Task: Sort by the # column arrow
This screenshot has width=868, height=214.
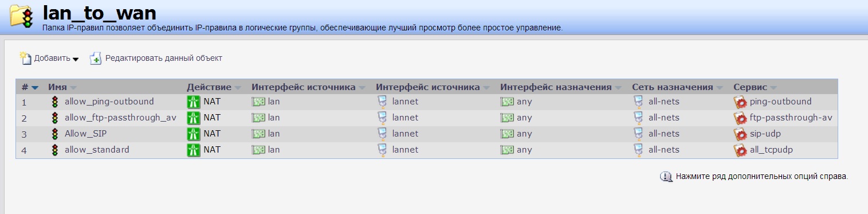Action: point(35,88)
